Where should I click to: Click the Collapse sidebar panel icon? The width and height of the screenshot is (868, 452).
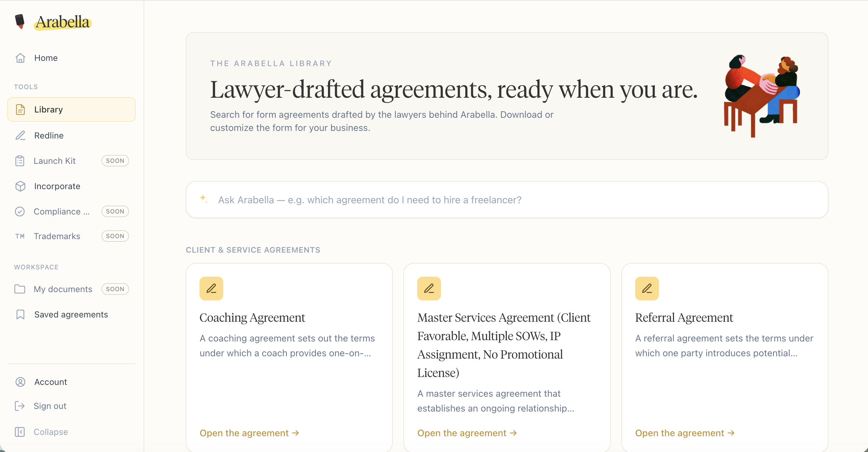click(20, 432)
